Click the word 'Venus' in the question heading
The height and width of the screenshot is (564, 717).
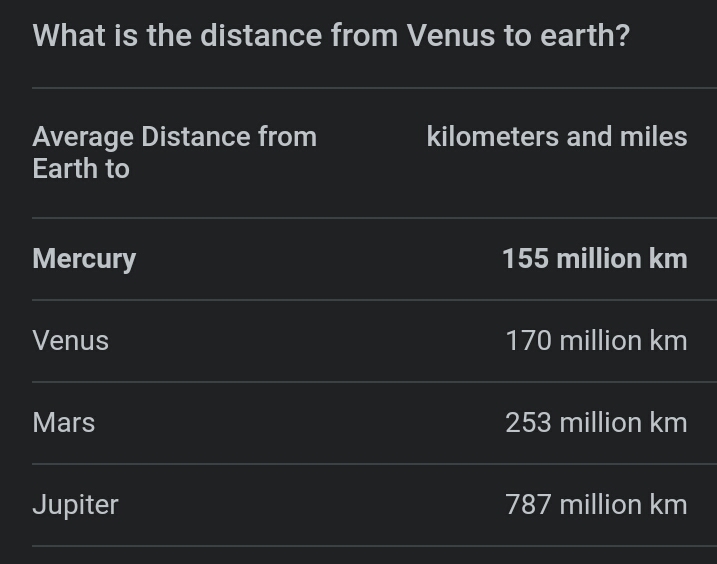click(451, 36)
